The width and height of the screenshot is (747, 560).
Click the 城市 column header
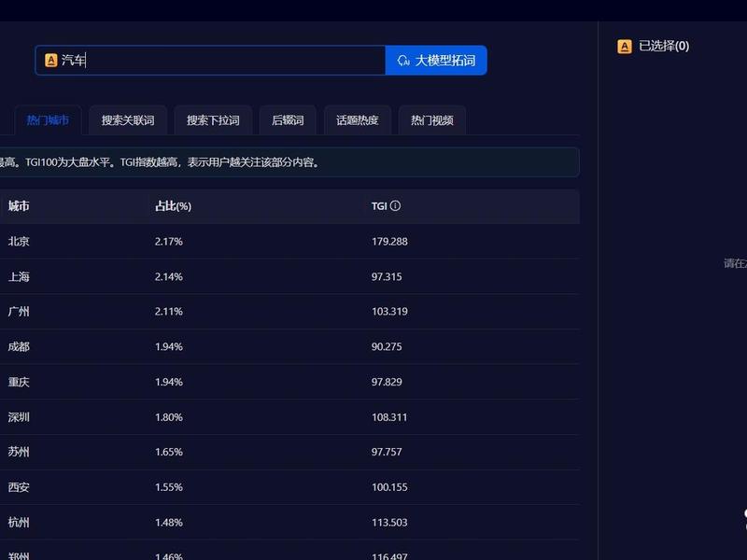19,205
